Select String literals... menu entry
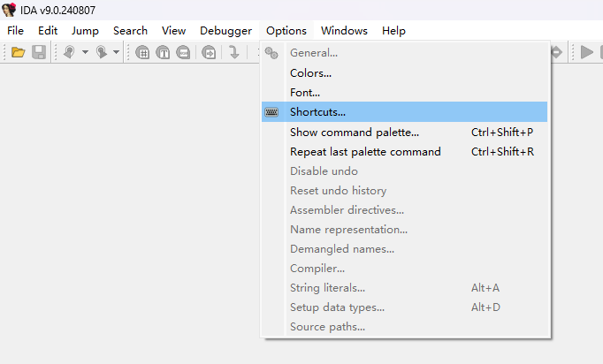The width and height of the screenshot is (603, 364). coord(405,288)
